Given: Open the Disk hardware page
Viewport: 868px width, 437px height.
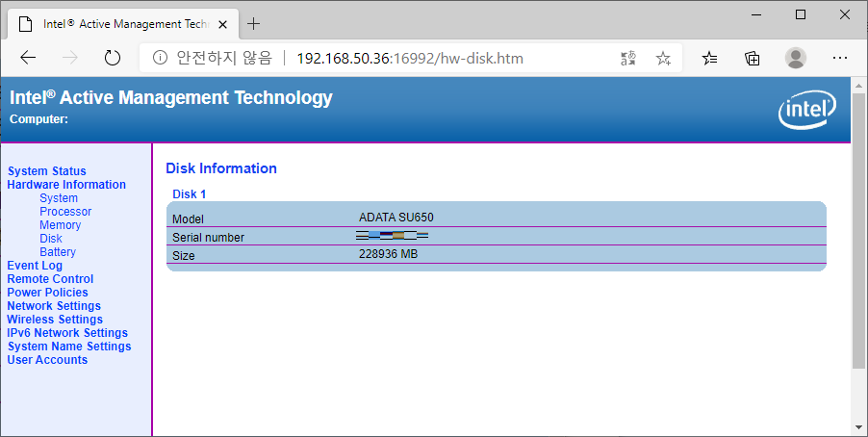Looking at the screenshot, I should tap(51, 238).
